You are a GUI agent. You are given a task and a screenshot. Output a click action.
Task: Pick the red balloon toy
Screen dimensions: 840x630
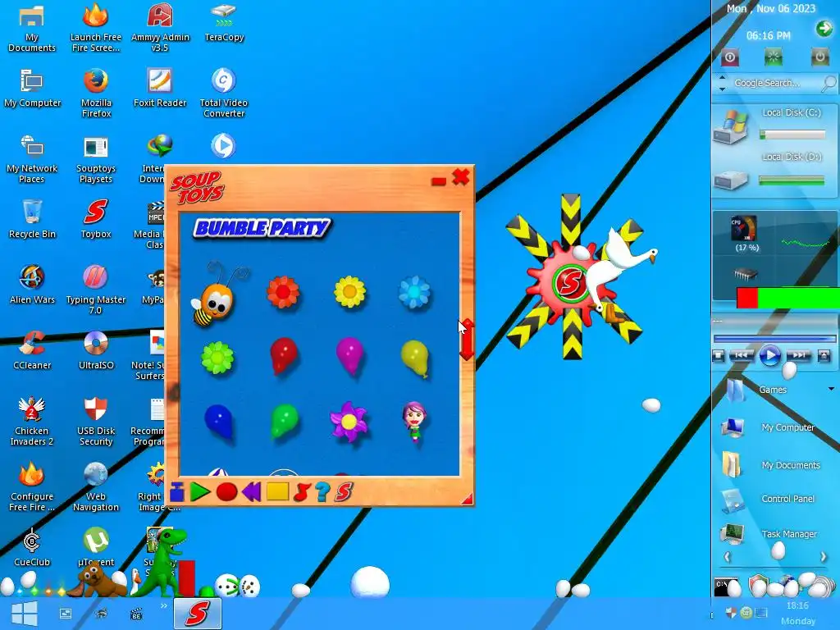point(283,355)
